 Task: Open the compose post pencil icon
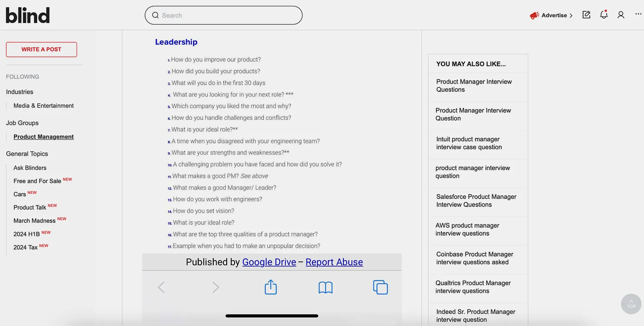click(x=586, y=15)
